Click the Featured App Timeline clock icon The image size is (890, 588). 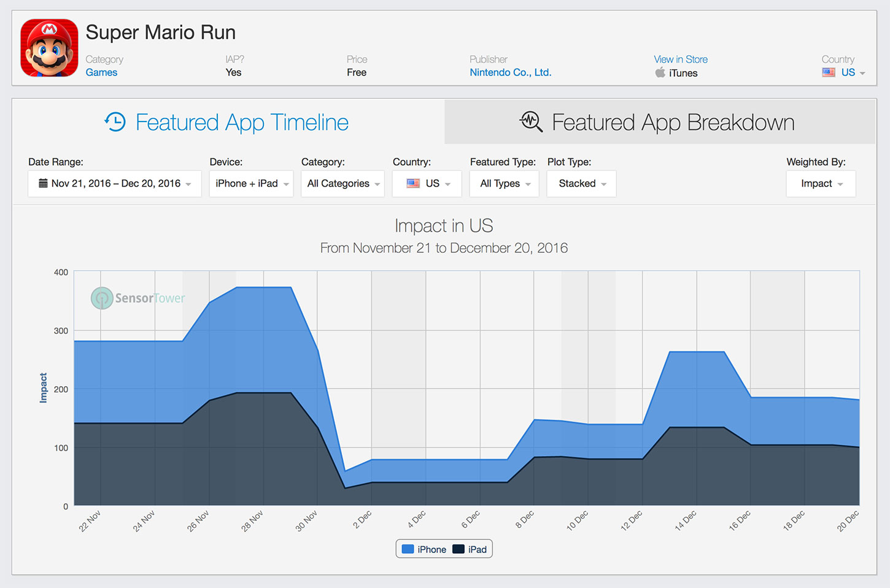point(115,122)
